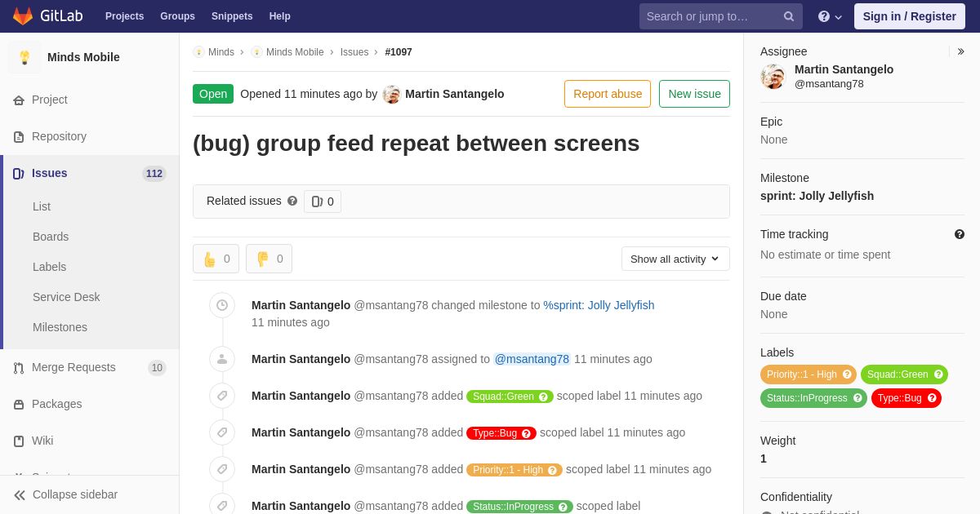The height and width of the screenshot is (514, 980).
Task: Click the green Open status badge
Action: pos(213,94)
